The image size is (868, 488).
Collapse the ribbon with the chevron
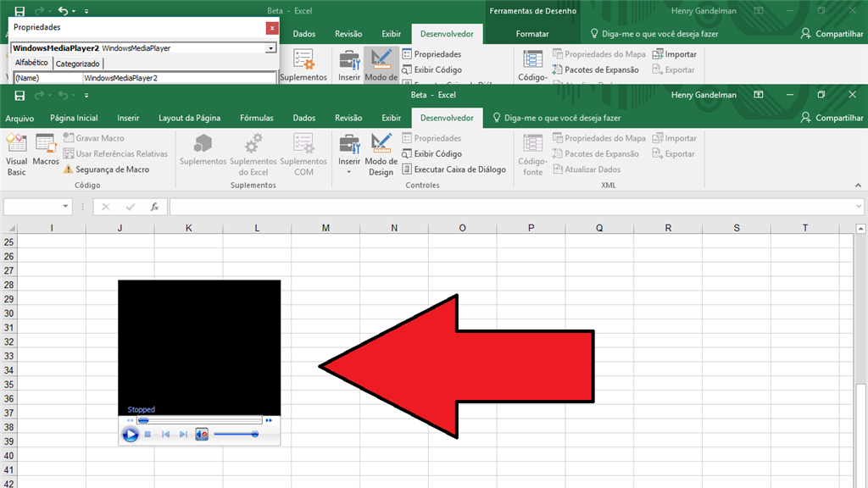(x=858, y=186)
